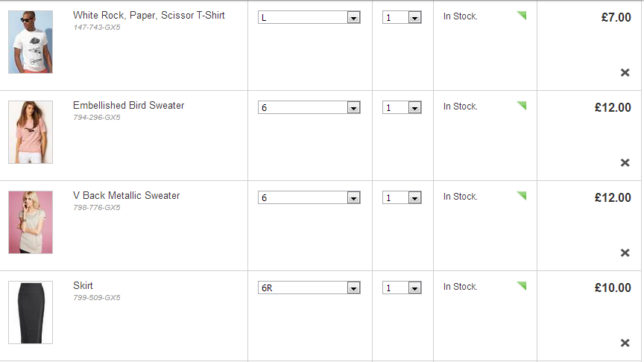Image resolution: width=644 pixels, height=362 pixels.
Task: Click green stock corner on Bird Sweater
Action: (x=522, y=105)
